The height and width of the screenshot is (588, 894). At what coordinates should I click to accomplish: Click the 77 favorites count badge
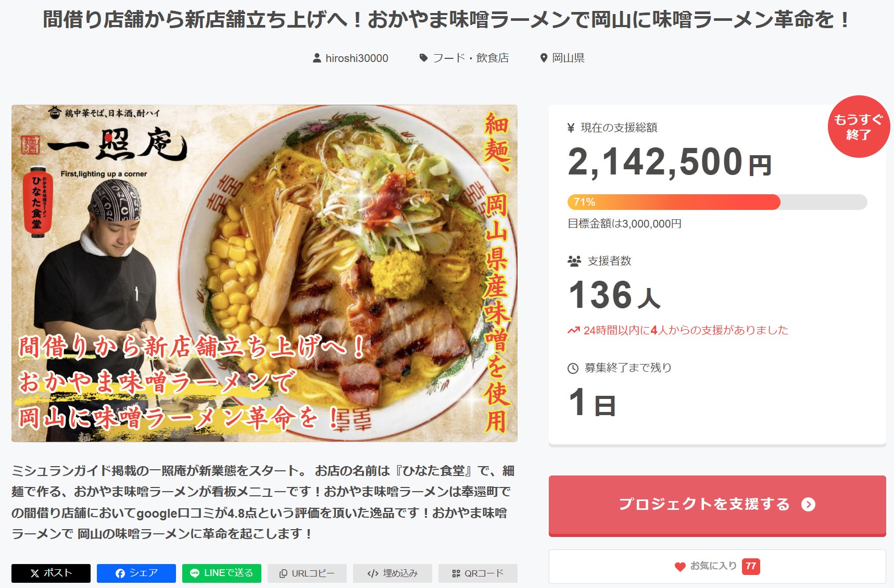751,566
